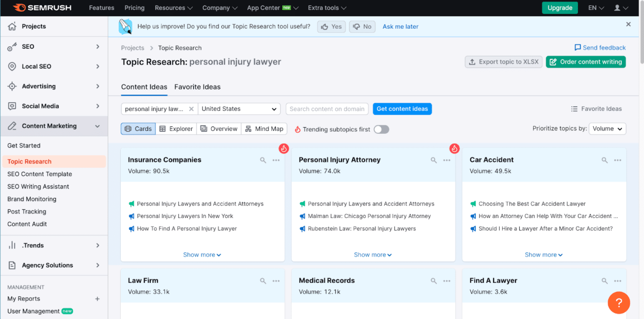Search Insurance Companies card magnifier icon
644x319 pixels.
[263, 160]
